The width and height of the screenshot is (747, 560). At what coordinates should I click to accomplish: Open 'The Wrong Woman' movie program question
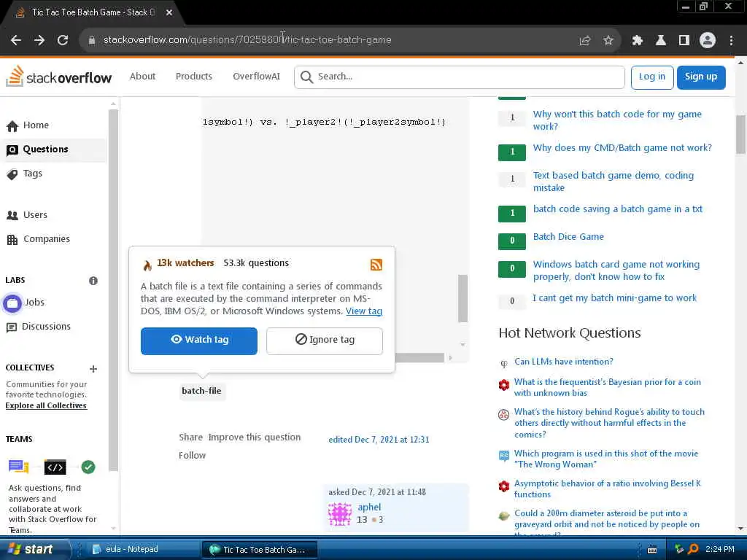point(606,459)
